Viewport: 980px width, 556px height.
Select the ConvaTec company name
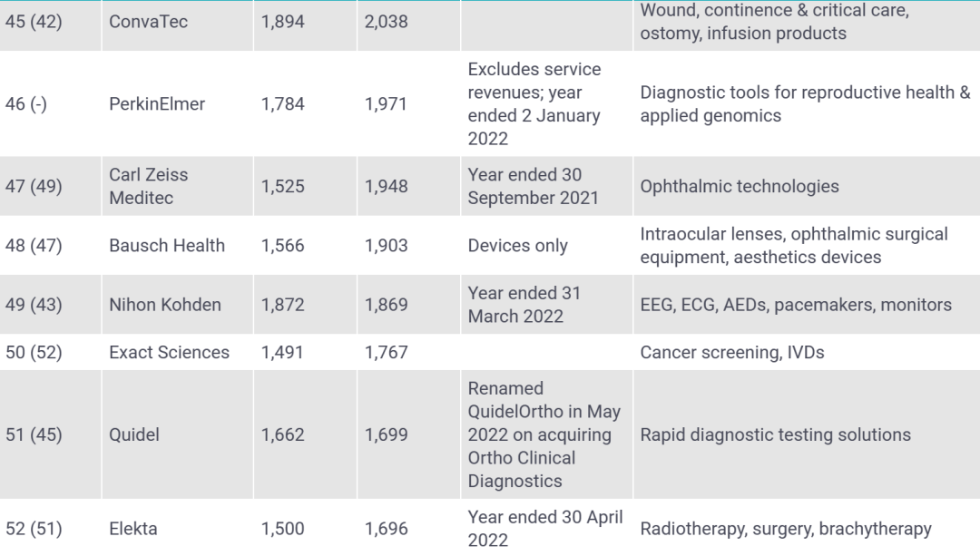click(148, 21)
